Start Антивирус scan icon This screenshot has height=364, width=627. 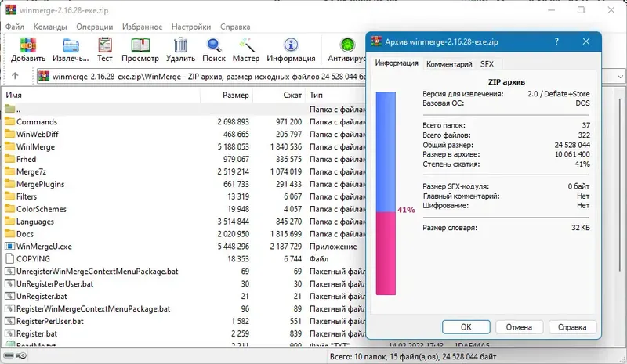click(x=347, y=45)
